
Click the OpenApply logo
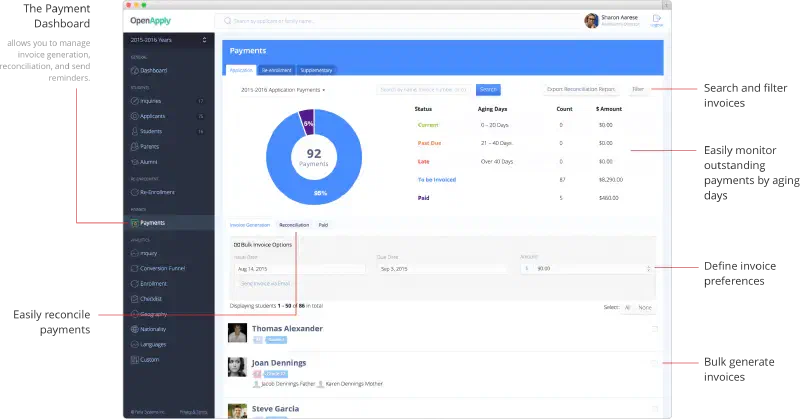point(151,21)
